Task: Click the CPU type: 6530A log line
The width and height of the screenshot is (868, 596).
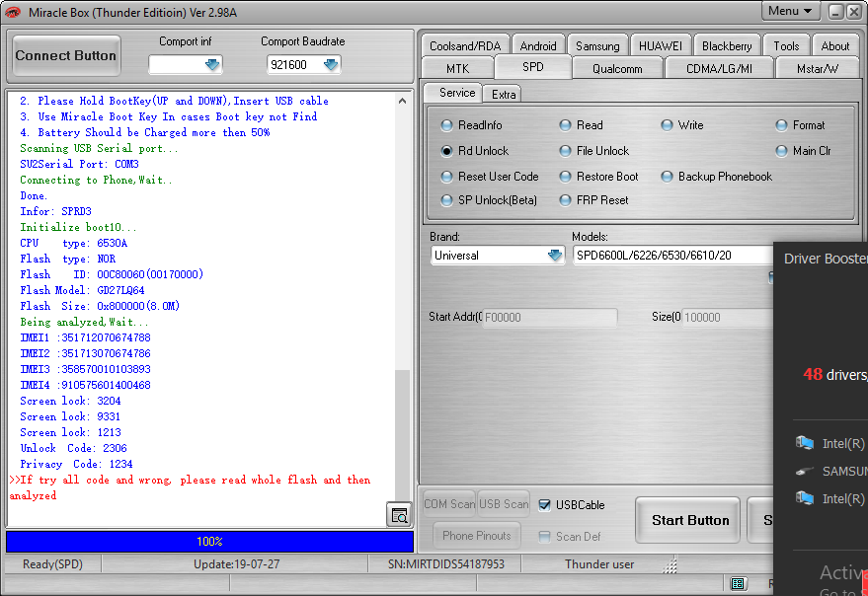Action: pyautogui.click(x=74, y=243)
